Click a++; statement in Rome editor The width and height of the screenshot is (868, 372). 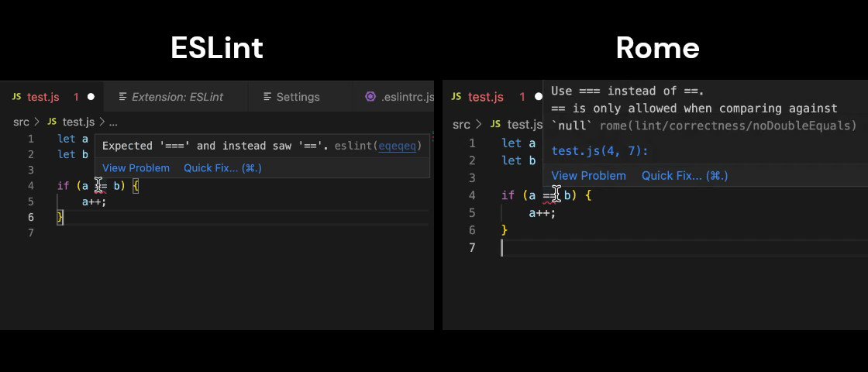(x=542, y=212)
